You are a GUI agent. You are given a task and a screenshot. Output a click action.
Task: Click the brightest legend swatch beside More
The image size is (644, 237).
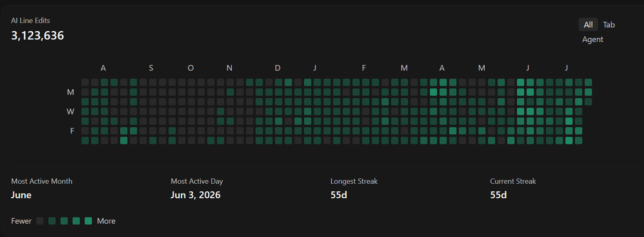coord(88,221)
